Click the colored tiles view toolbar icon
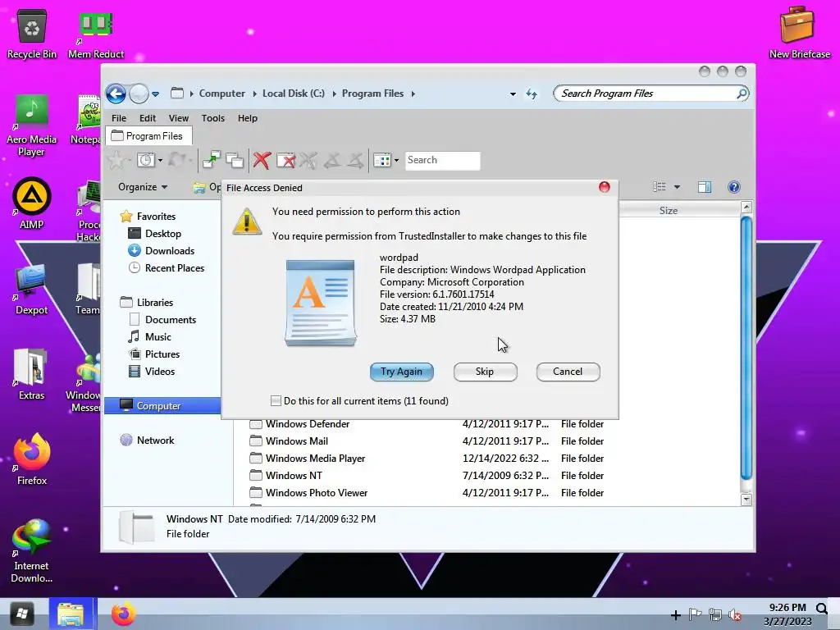The width and height of the screenshot is (840, 630). click(x=382, y=160)
